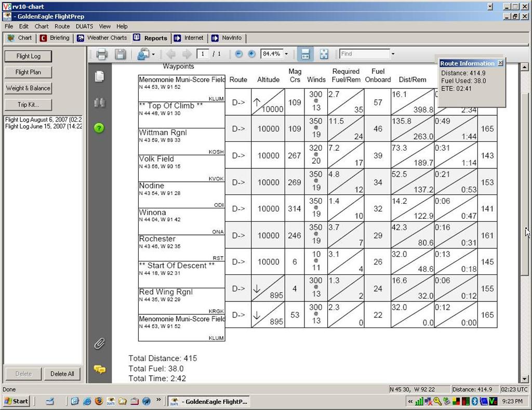532x410 pixels.
Task: Expand hidden system tray icons chevron
Action: click(x=410, y=402)
